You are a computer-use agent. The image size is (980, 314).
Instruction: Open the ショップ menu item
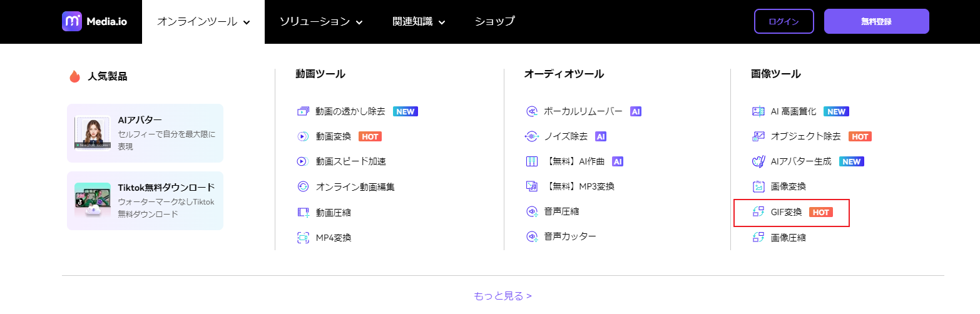click(494, 21)
